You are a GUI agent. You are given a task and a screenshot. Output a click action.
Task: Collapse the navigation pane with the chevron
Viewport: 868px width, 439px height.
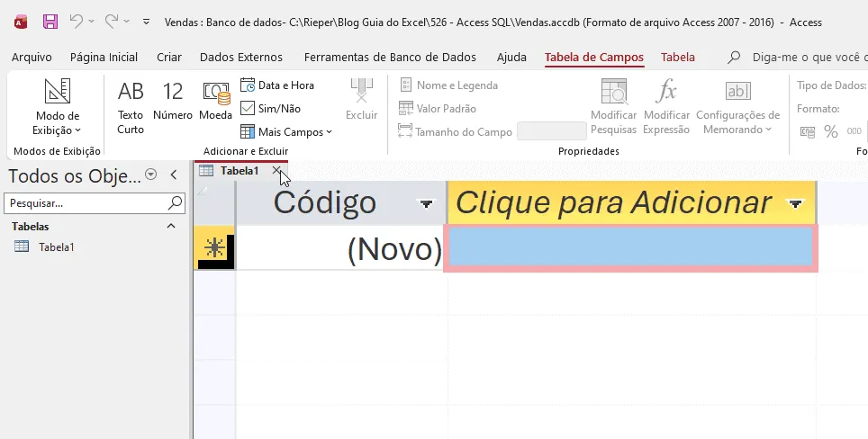coord(174,175)
